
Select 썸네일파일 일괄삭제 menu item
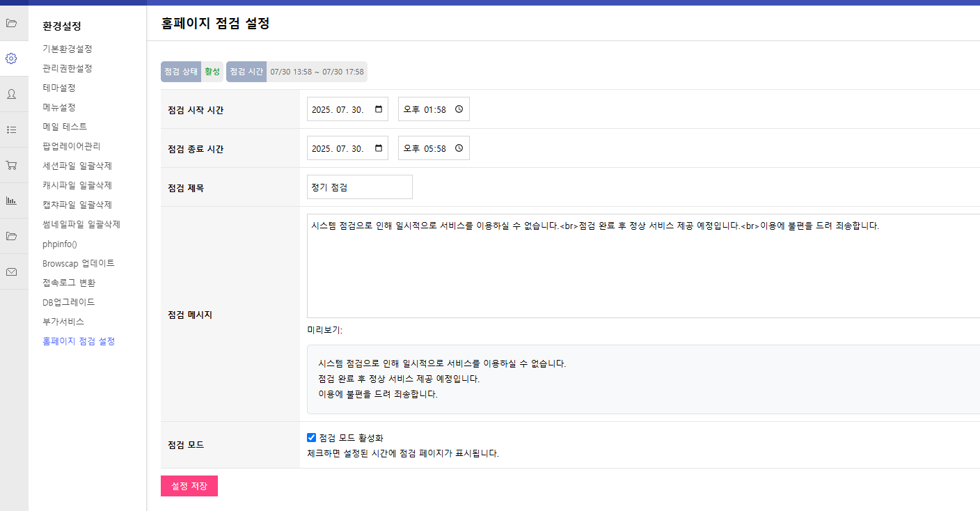[x=81, y=224]
